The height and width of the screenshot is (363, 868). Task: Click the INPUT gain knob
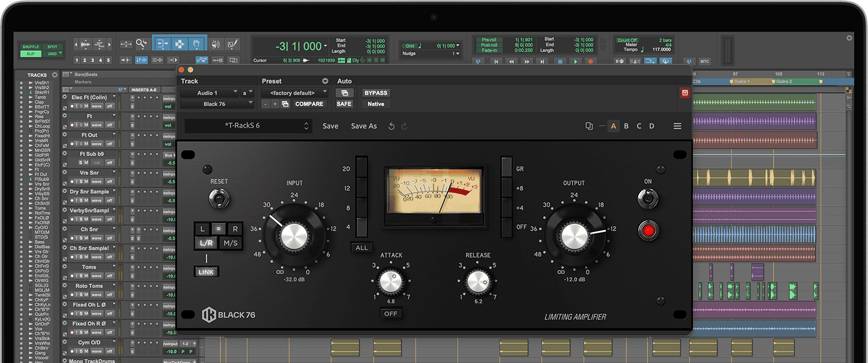[x=294, y=237]
